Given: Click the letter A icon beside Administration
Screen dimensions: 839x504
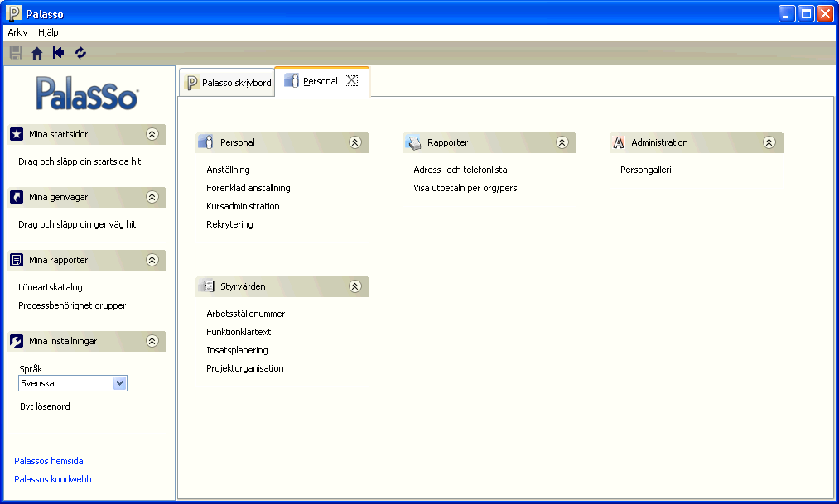Looking at the screenshot, I should click(x=619, y=142).
